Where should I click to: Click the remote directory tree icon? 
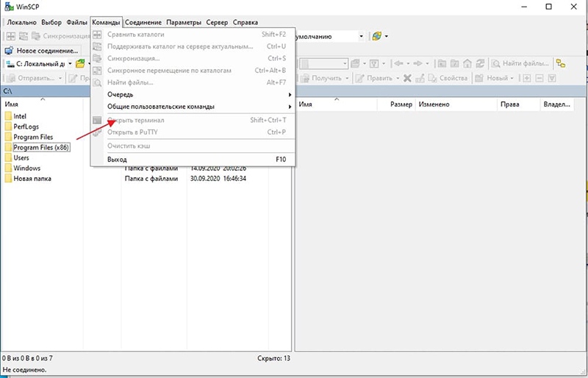click(560, 64)
